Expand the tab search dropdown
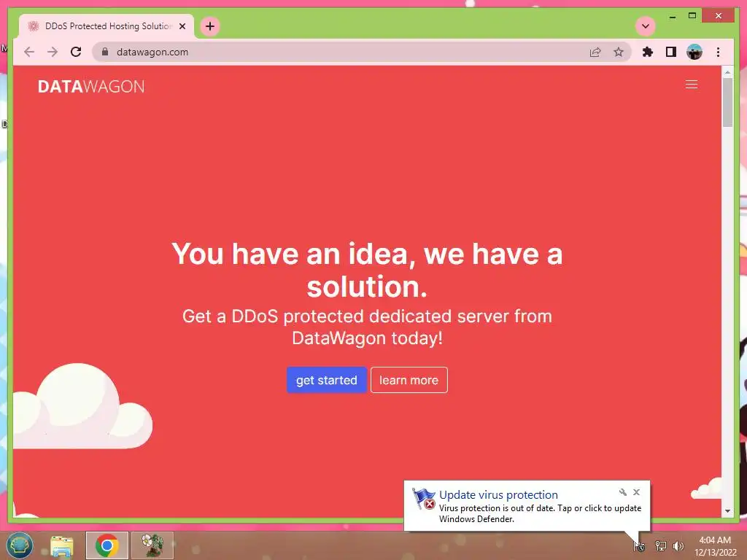Image resolution: width=747 pixels, height=560 pixels. pyautogui.click(x=646, y=26)
